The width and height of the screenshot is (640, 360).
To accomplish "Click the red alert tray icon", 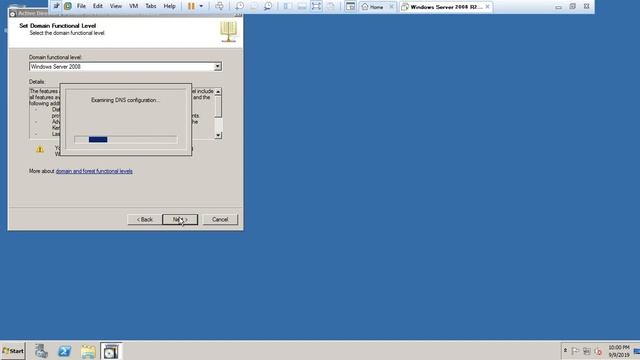I will (x=598, y=351).
